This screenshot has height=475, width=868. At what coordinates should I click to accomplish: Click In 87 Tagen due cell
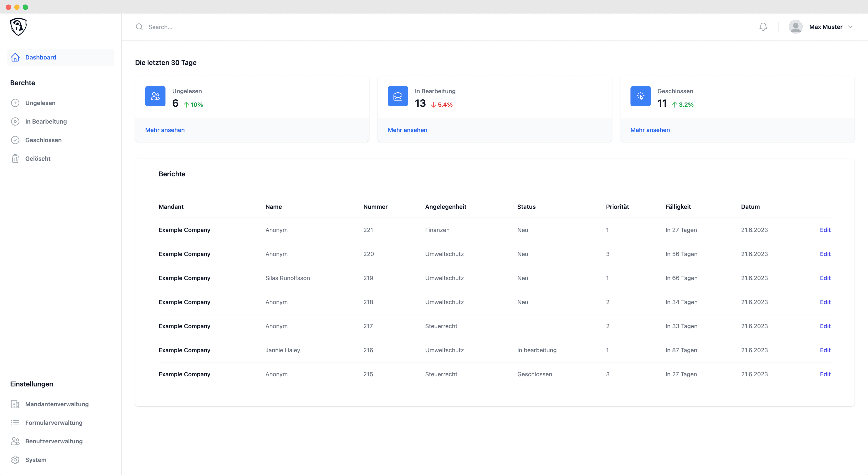click(x=681, y=350)
